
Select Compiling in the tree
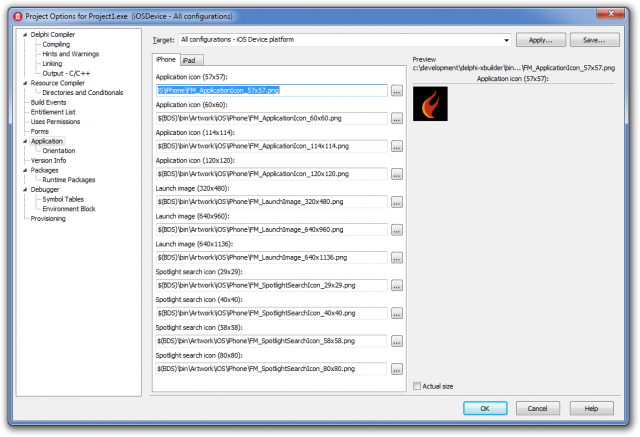click(56, 44)
